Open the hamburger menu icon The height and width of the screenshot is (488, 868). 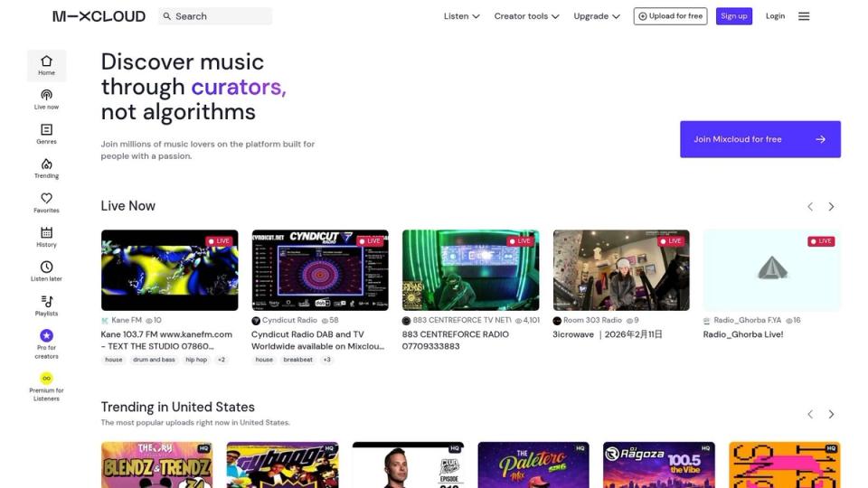804,16
